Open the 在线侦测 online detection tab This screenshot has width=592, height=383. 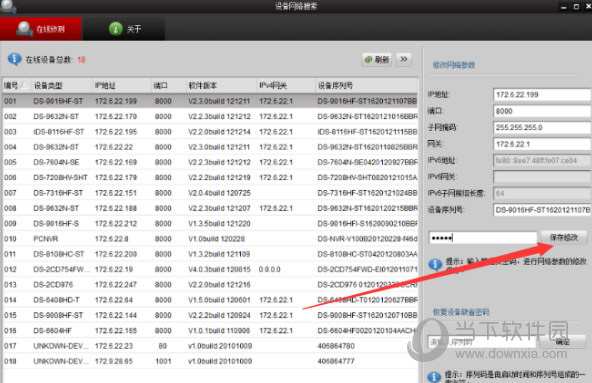coord(41,29)
